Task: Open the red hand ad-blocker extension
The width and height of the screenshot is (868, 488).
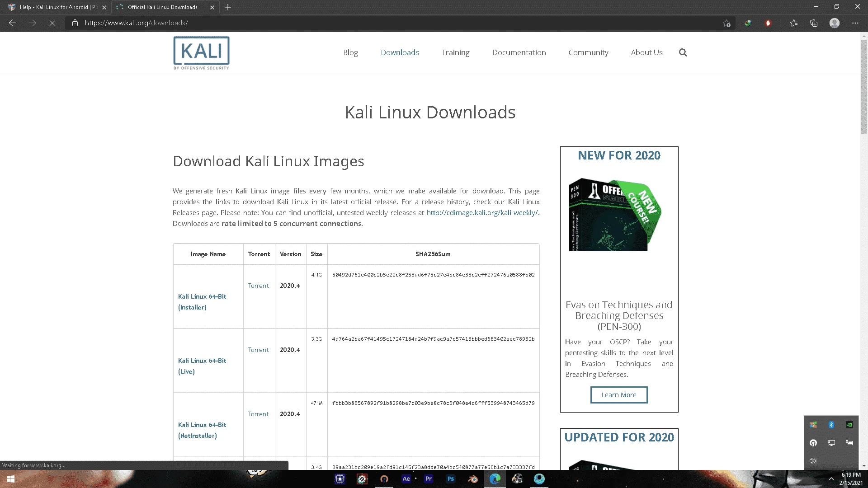Action: [768, 23]
